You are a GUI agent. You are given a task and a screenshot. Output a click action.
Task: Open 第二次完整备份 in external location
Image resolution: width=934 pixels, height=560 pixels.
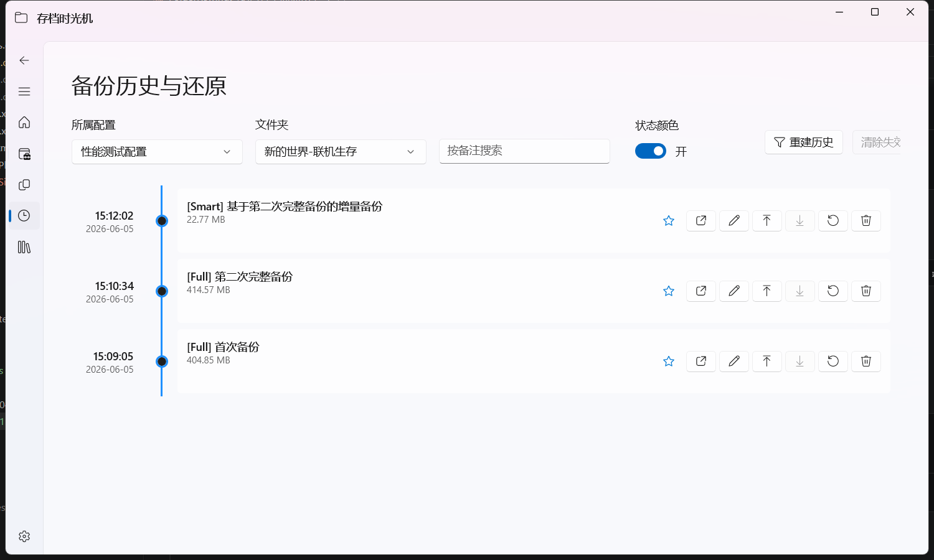(701, 291)
